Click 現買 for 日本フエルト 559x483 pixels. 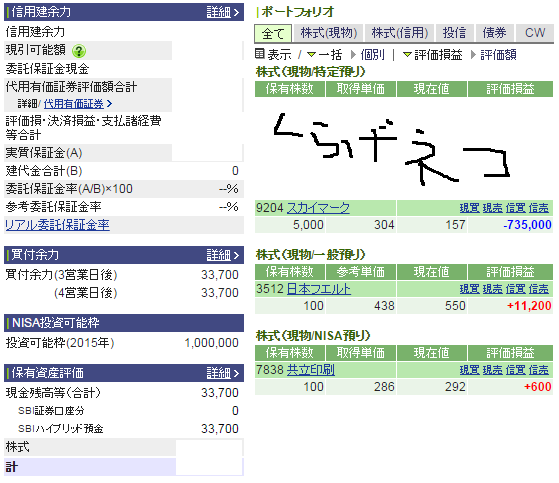pyautogui.click(x=470, y=289)
